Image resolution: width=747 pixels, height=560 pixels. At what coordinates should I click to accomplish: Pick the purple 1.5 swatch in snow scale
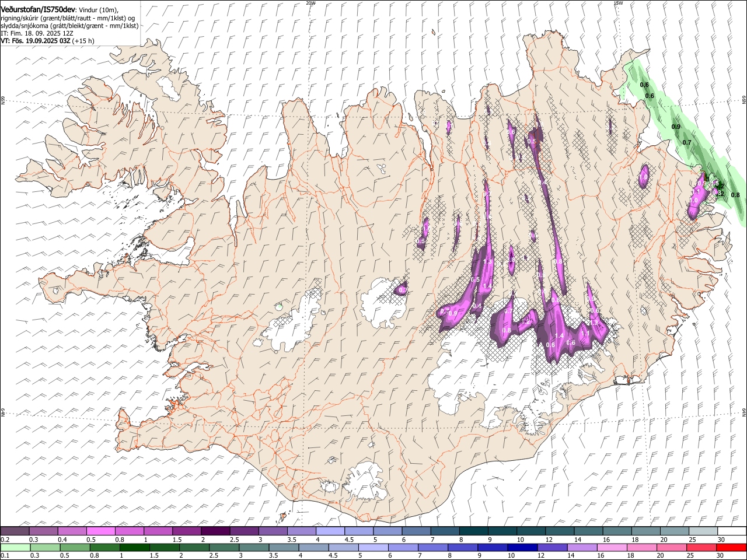click(187, 531)
